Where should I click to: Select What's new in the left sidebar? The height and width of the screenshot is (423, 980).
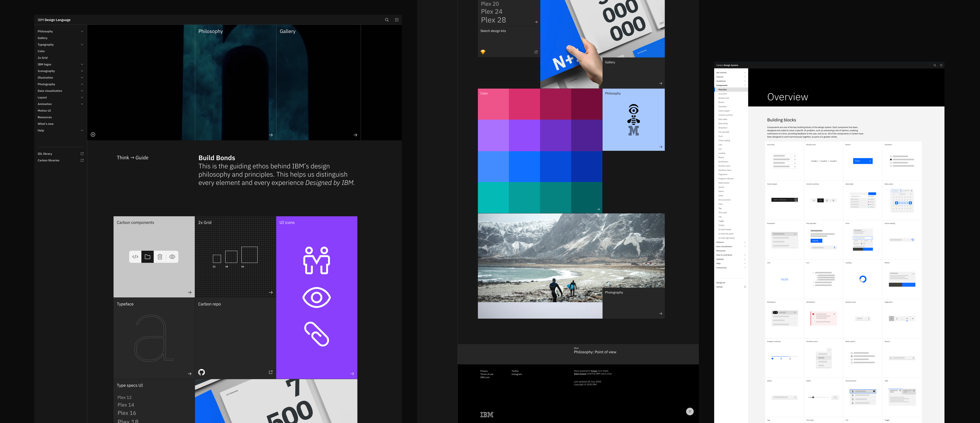46,124
